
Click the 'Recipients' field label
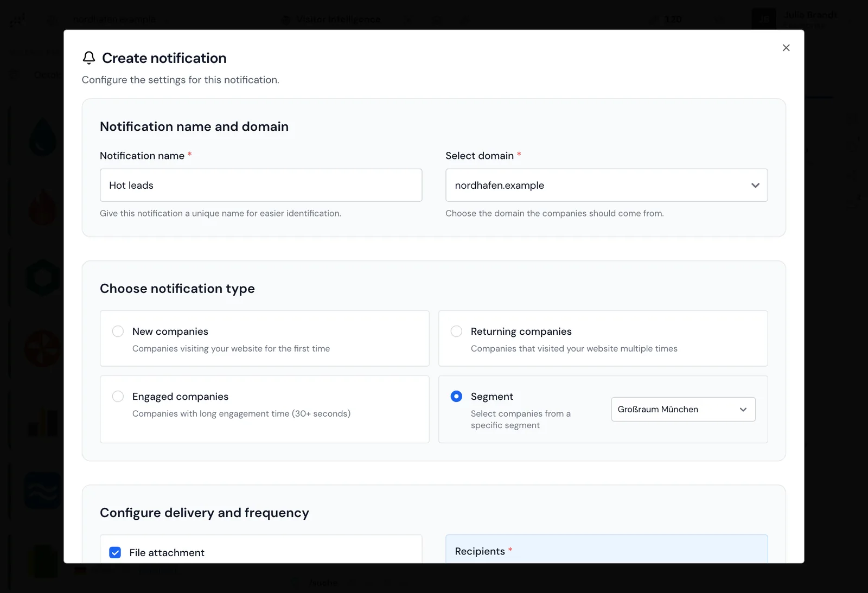click(x=480, y=551)
